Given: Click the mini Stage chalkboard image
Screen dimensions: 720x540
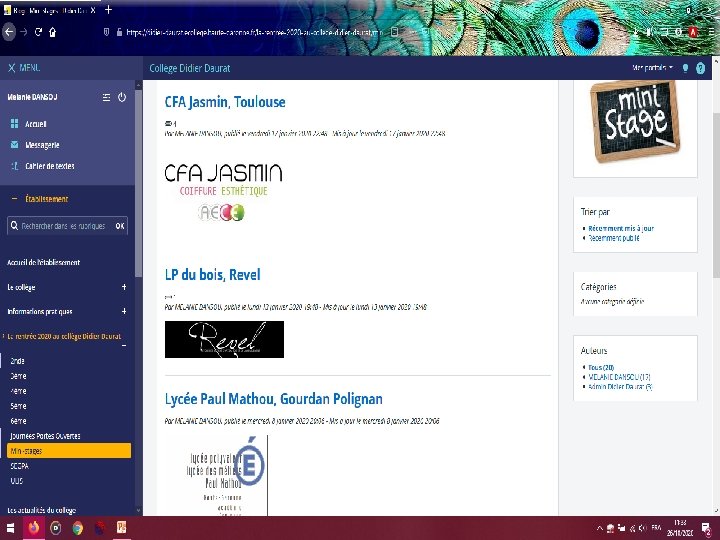Looking at the screenshot, I should tap(635, 122).
